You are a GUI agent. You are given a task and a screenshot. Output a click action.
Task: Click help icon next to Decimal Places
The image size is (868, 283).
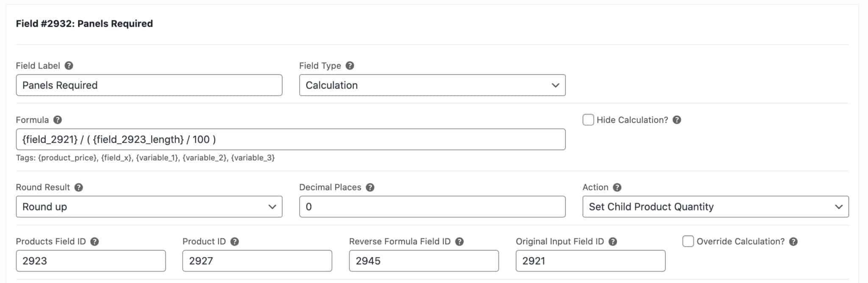[370, 188]
